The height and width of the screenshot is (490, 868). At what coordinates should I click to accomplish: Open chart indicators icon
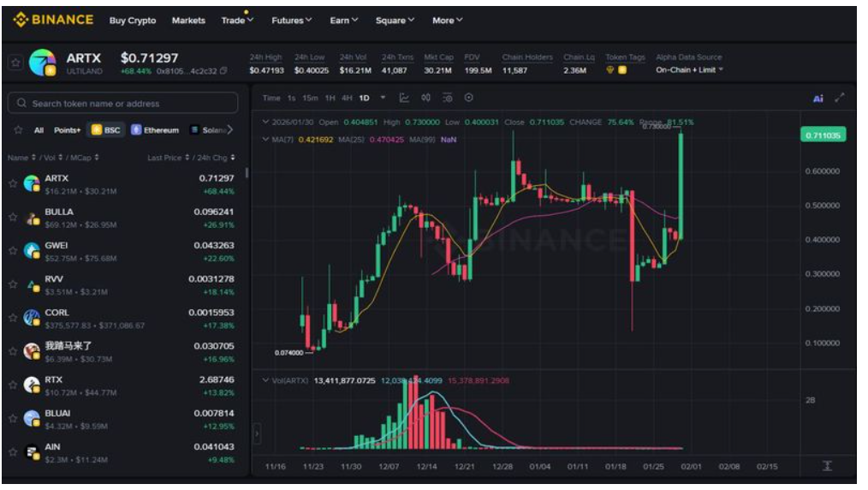coord(404,98)
